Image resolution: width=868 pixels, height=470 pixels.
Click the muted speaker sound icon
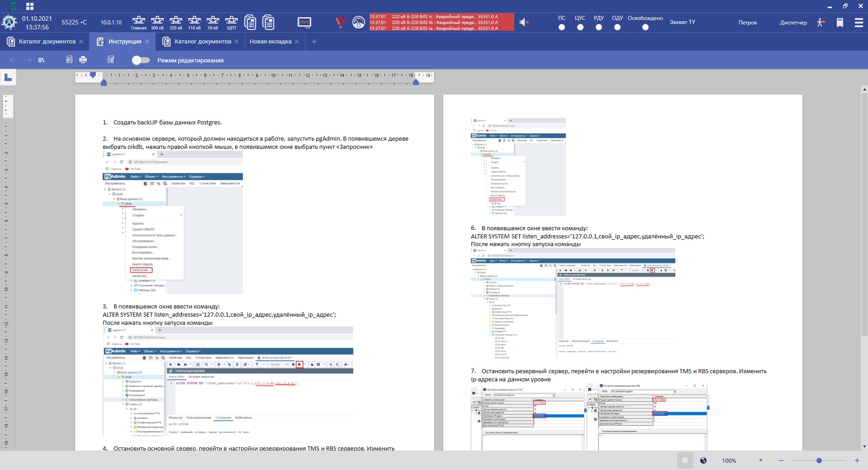[x=524, y=22]
